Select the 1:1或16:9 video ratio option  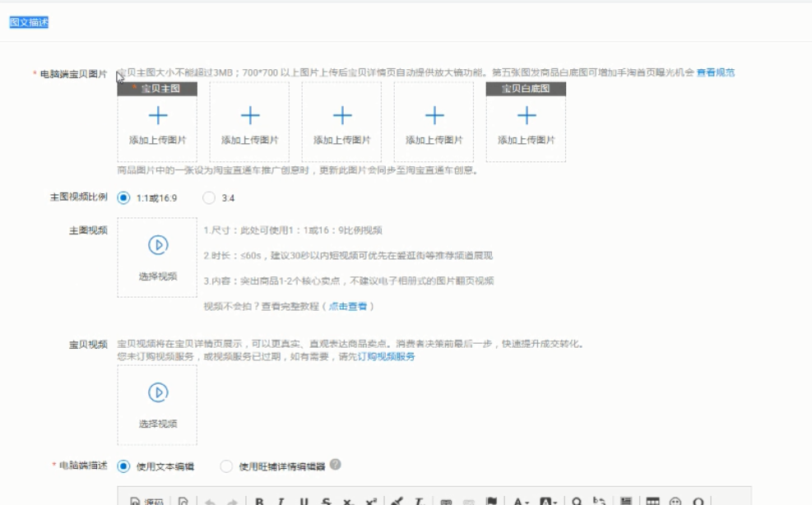click(x=124, y=197)
